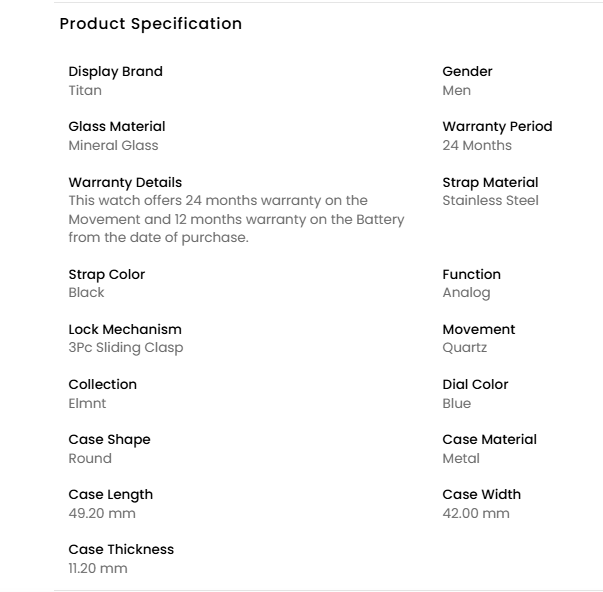Click the Stainless Steel strap material value
603x592 pixels.
[490, 201]
